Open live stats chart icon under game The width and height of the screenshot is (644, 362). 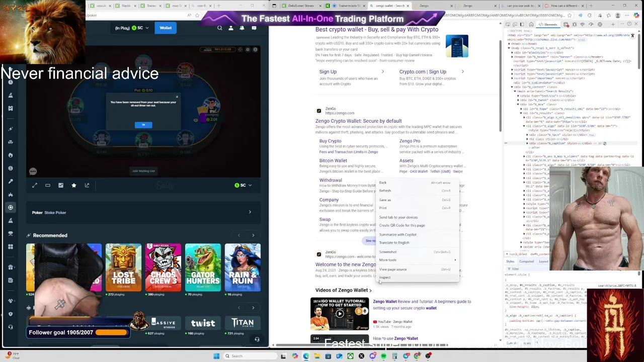point(61,186)
